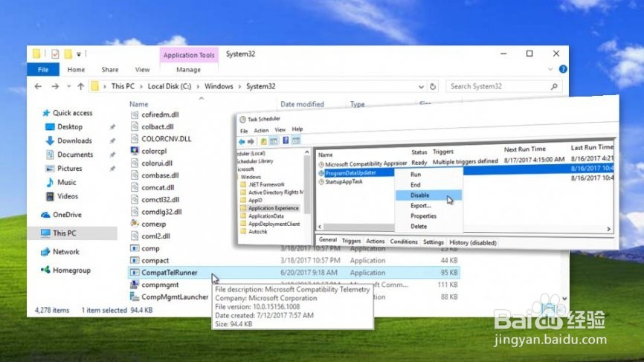Click Task Scheduler help toolbar icon
644x362 pixels.
pos(286,140)
